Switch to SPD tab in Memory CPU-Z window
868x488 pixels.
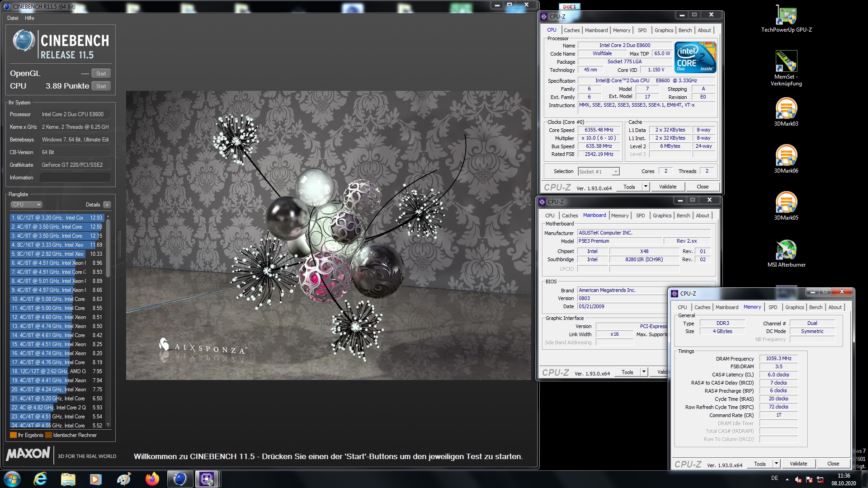click(x=773, y=307)
